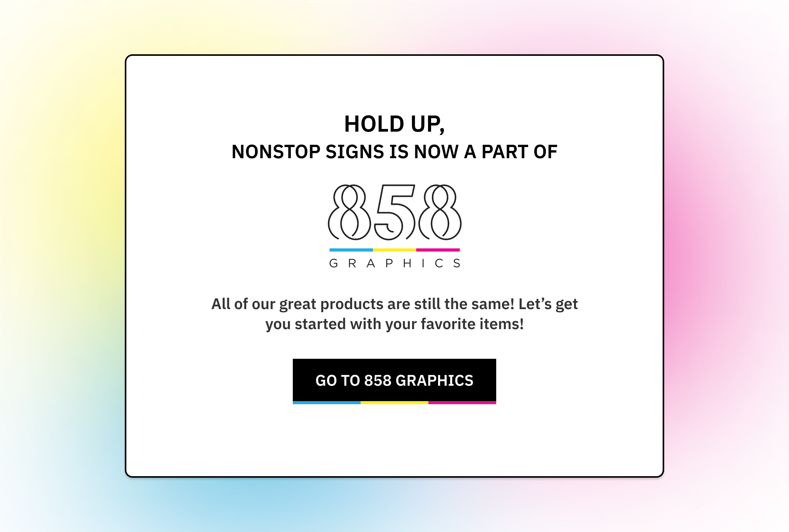Click the GO TO 858 GRAPHICS button
The width and height of the screenshot is (789, 532).
pos(394,380)
